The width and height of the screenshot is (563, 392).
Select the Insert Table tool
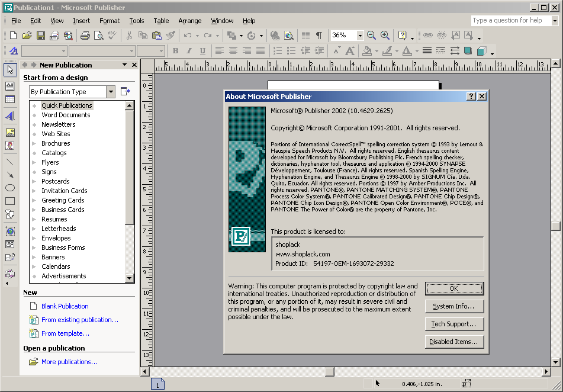10,99
